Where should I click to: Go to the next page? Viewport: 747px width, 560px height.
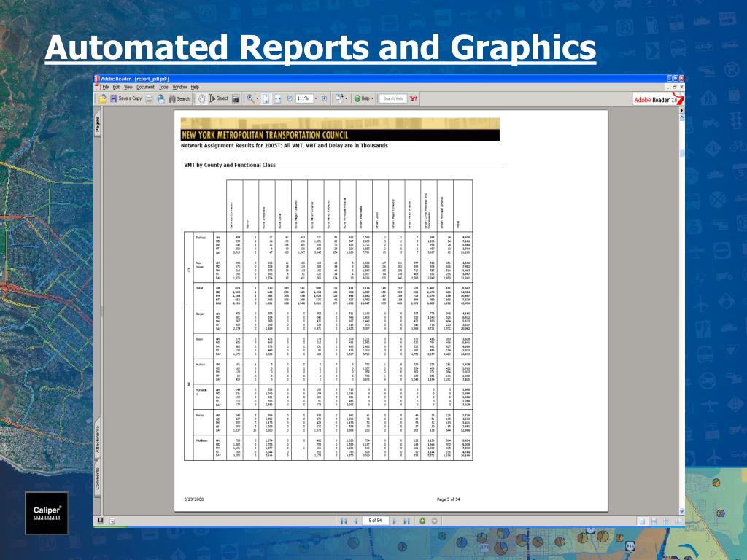(x=395, y=521)
